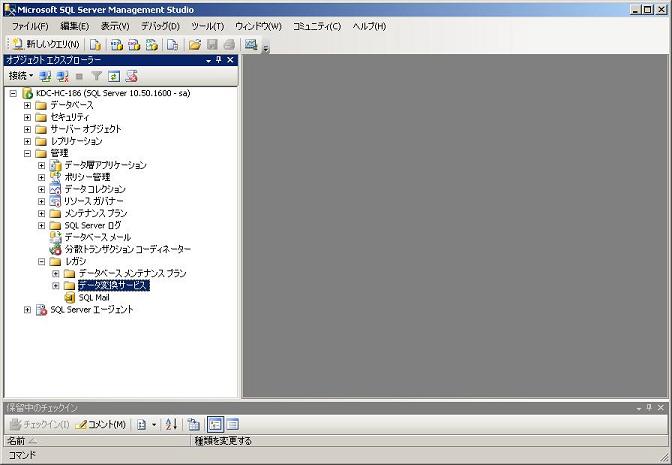Expand the リソース ガバナー node
The width and height of the screenshot is (672, 465).
click(x=42, y=201)
